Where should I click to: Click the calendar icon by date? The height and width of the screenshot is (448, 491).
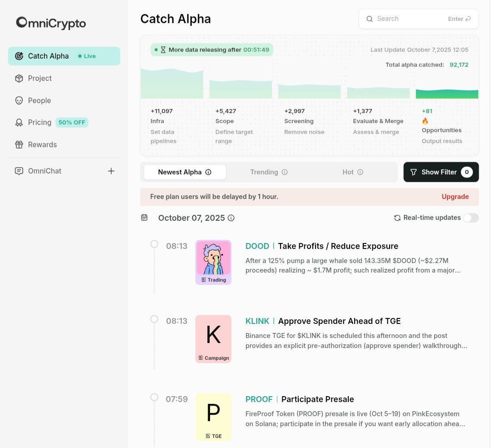click(144, 218)
